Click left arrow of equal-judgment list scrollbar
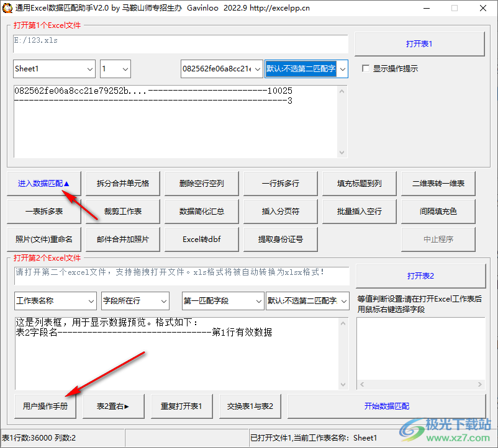The image size is (498, 448). tap(362, 384)
